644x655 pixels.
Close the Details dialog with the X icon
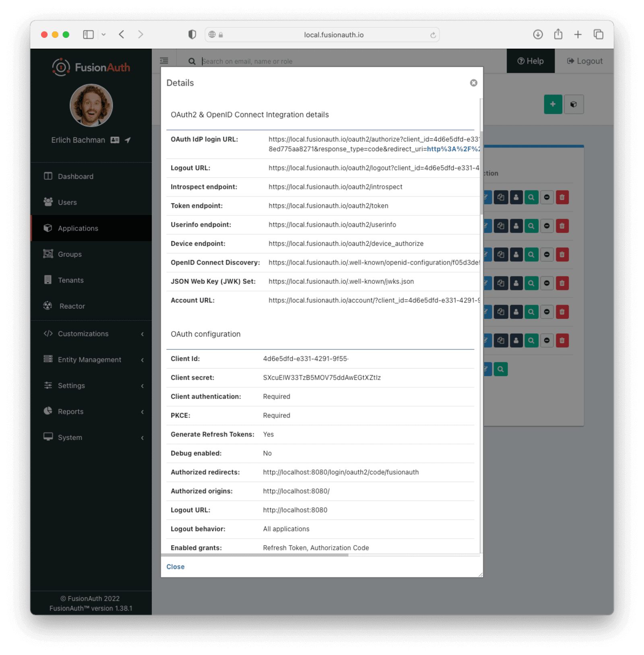(473, 83)
